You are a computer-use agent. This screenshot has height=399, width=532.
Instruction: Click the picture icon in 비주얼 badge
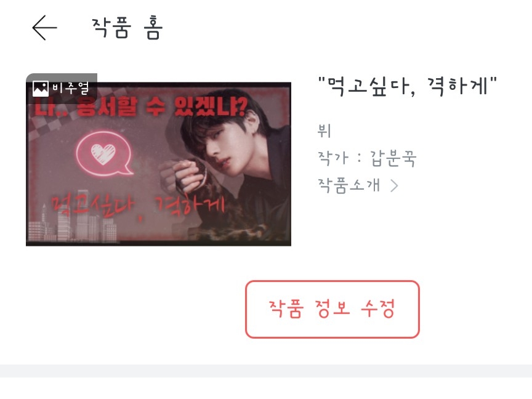(x=41, y=89)
